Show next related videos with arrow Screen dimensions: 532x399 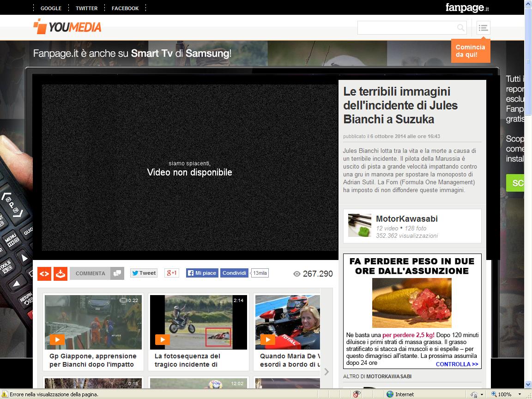tap(326, 372)
